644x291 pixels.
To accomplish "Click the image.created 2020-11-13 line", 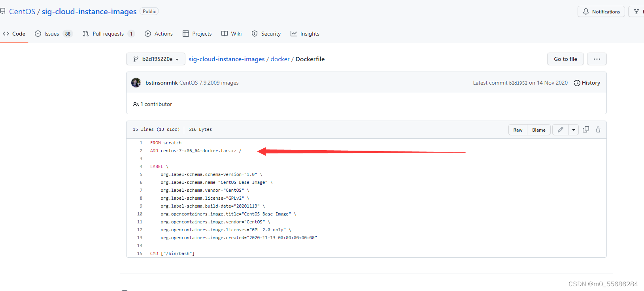I will tap(239, 238).
